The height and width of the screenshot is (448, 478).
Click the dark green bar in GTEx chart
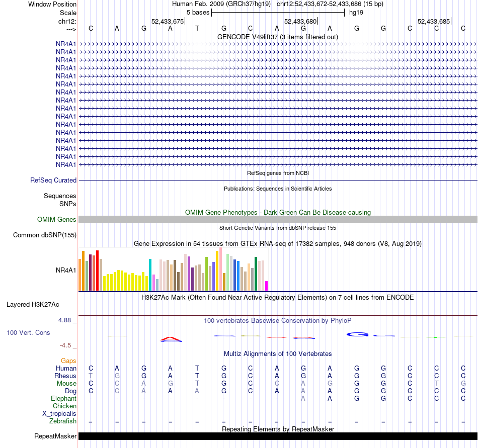click(x=256, y=274)
